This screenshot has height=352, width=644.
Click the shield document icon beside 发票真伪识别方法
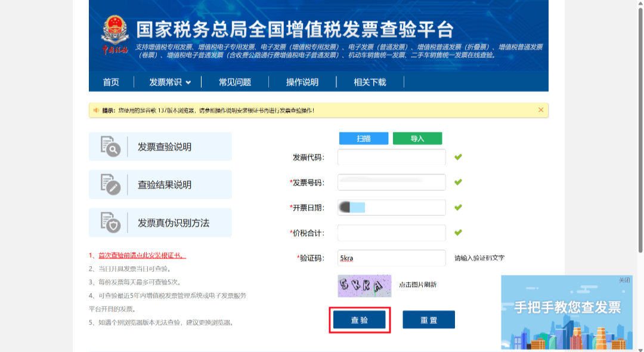[x=110, y=223]
